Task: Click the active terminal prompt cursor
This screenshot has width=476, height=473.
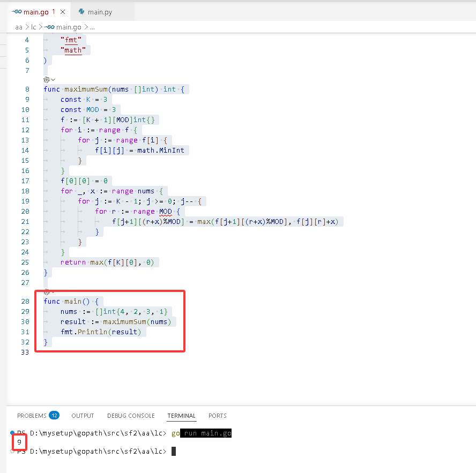Action: click(x=174, y=452)
